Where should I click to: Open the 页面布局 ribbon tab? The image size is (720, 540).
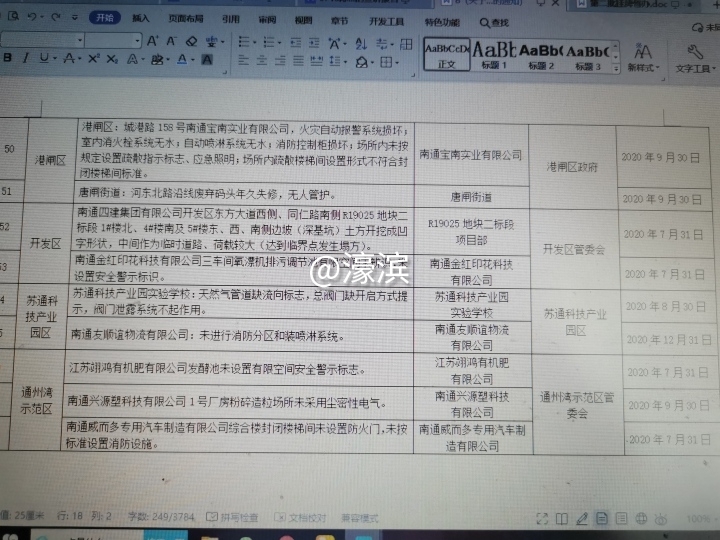point(183,19)
